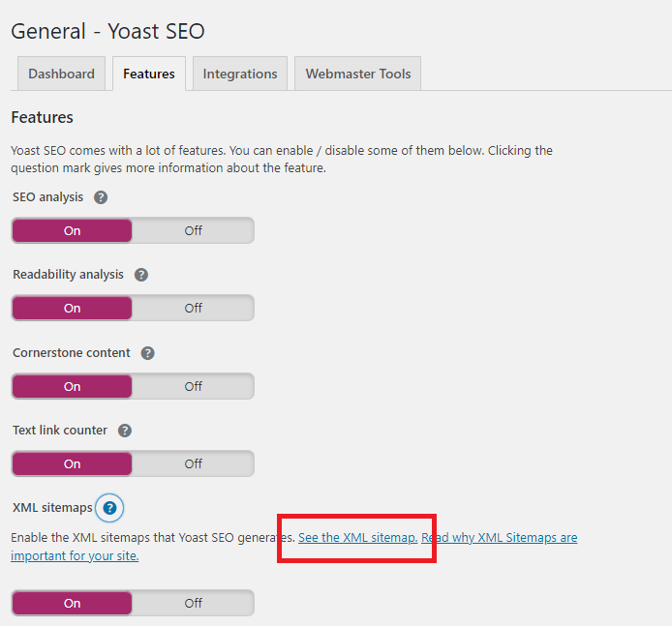Click the 'Text link counter' label

click(60, 431)
